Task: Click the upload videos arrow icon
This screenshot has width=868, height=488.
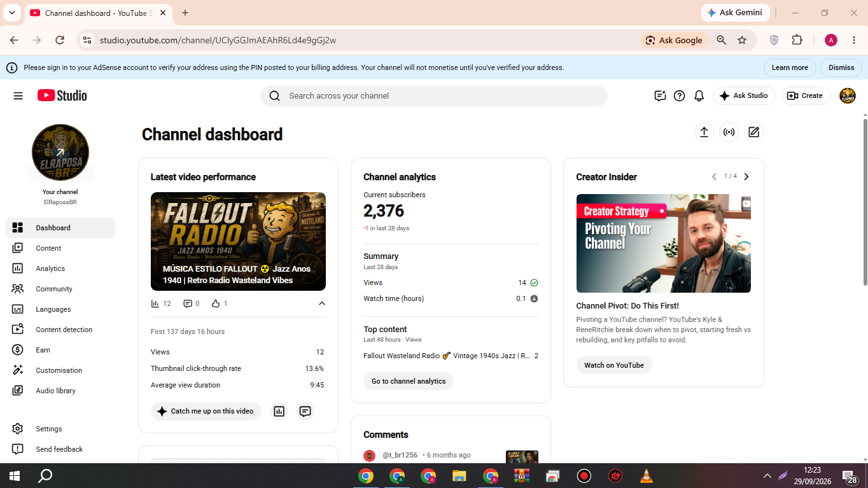Action: click(x=704, y=132)
